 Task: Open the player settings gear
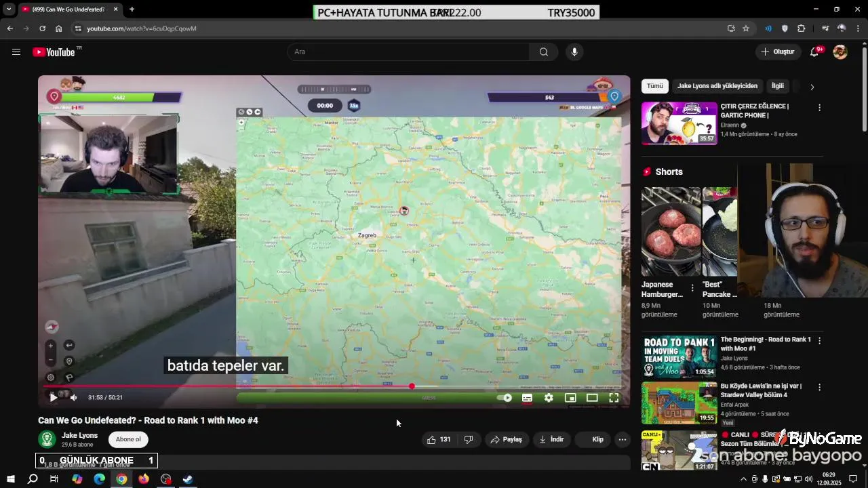[x=549, y=398]
